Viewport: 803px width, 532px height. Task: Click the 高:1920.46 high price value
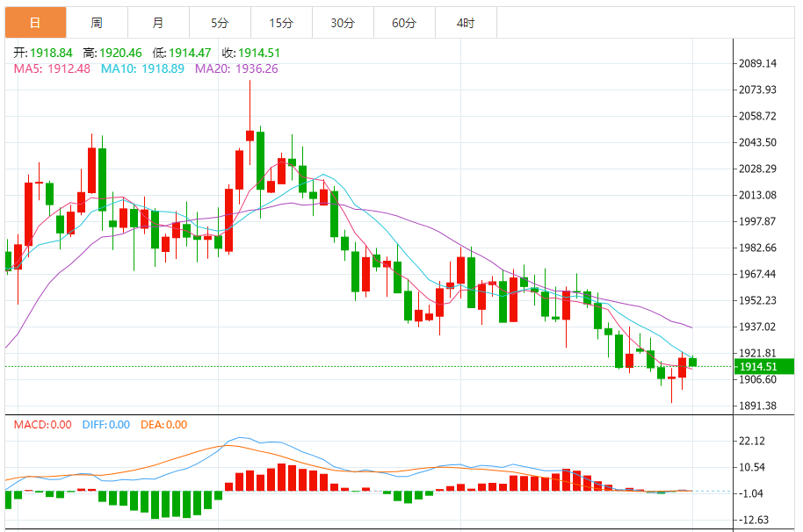(x=112, y=53)
